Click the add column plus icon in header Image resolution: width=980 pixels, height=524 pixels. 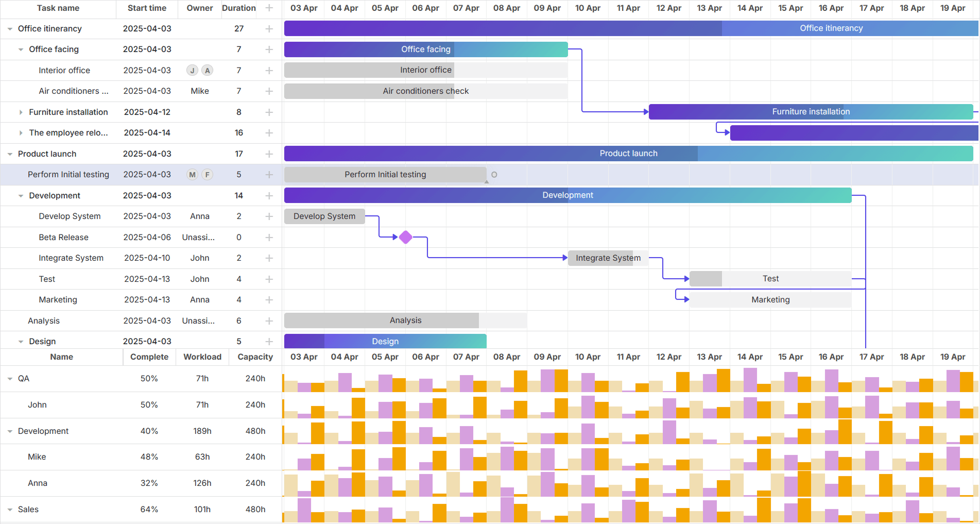coord(269,8)
